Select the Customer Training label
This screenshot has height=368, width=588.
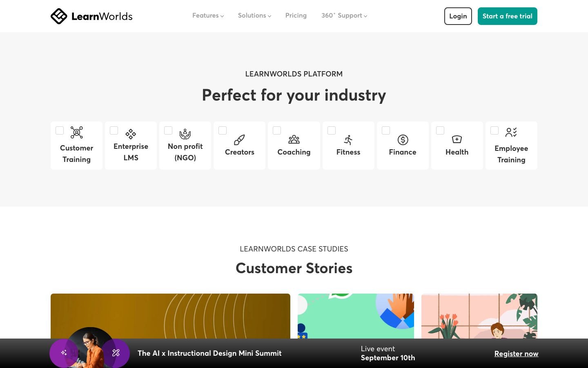tap(77, 154)
